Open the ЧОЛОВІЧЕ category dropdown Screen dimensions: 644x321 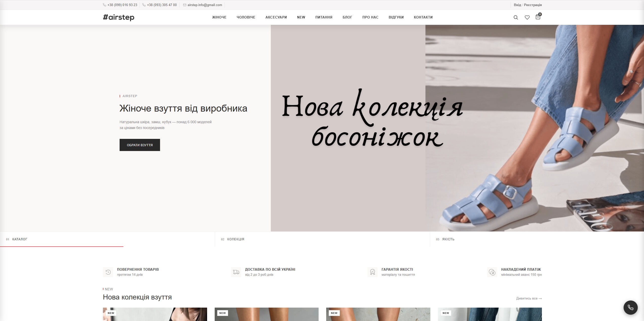point(246,17)
